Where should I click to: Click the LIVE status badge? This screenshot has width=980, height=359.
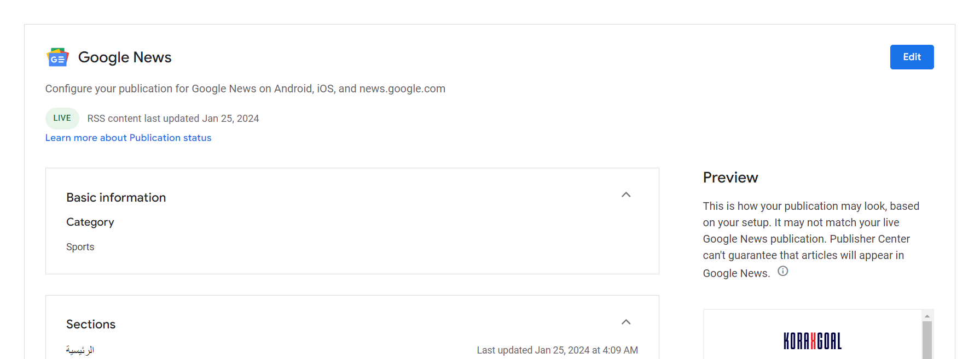[62, 118]
